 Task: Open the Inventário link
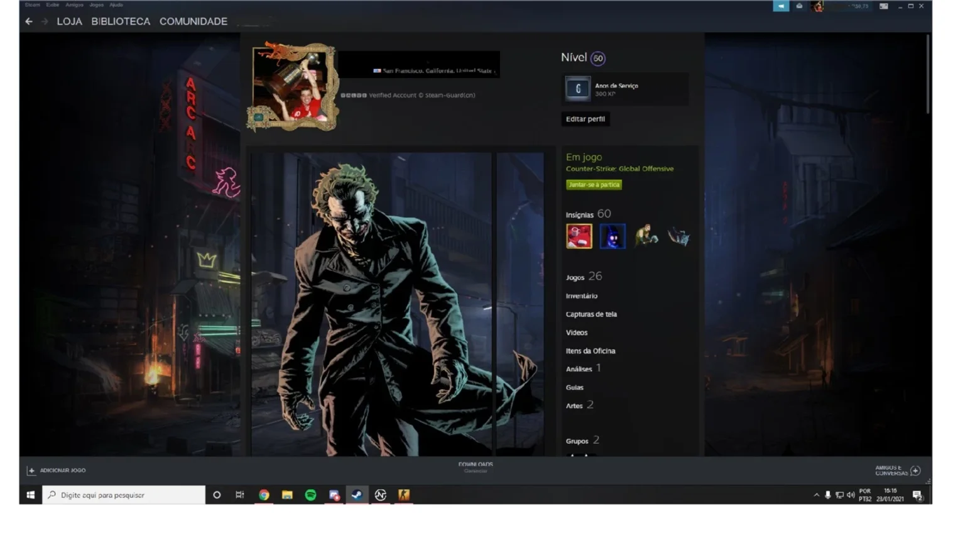tap(582, 295)
